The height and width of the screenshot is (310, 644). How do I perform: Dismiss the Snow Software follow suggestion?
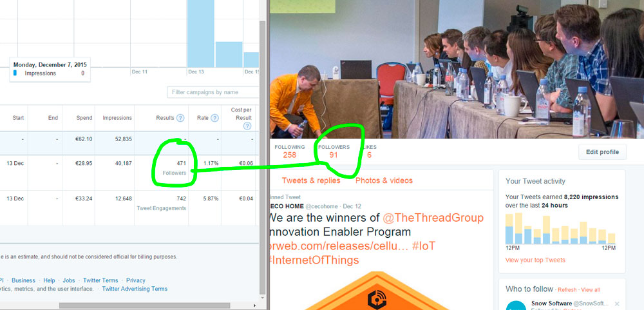(616, 304)
